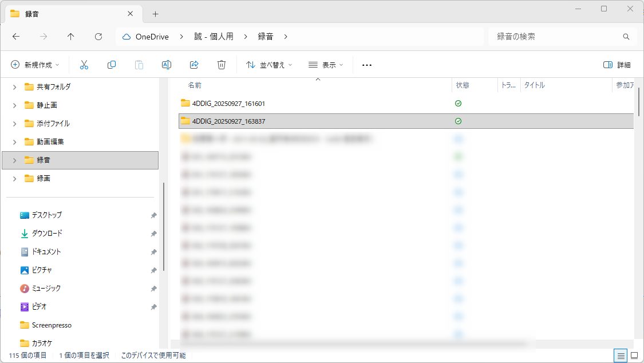Click the Share icon in toolbar

[194, 65]
